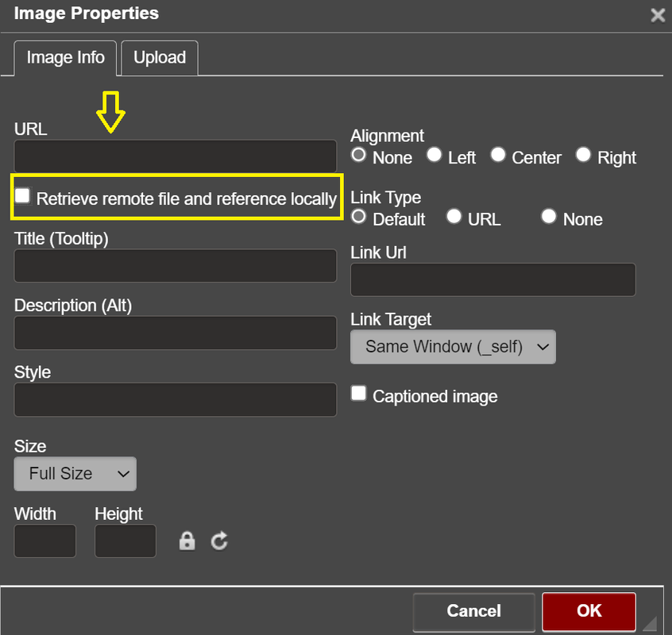Open the Full Size dropdown
672x635 pixels.
[x=75, y=474]
